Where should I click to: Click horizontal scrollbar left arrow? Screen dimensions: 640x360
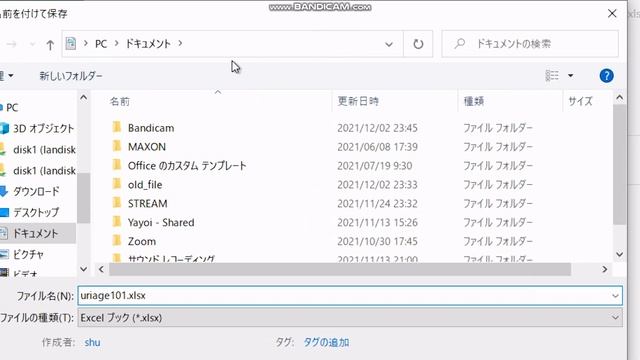point(101,269)
